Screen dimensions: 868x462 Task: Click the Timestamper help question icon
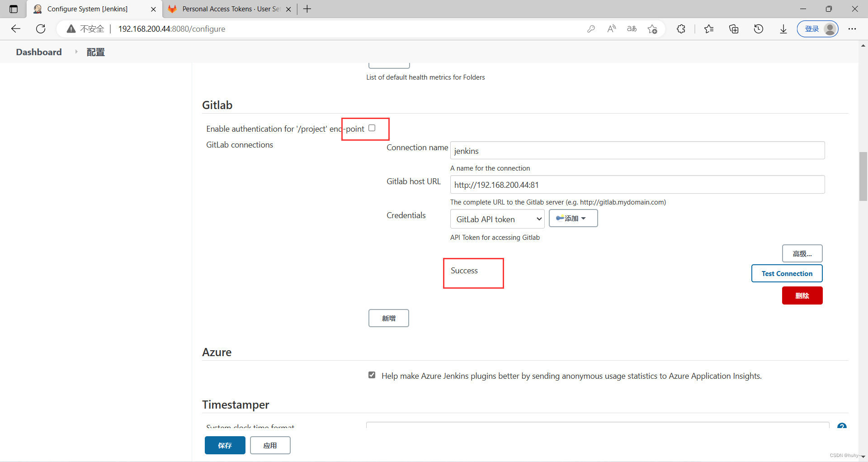(842, 426)
